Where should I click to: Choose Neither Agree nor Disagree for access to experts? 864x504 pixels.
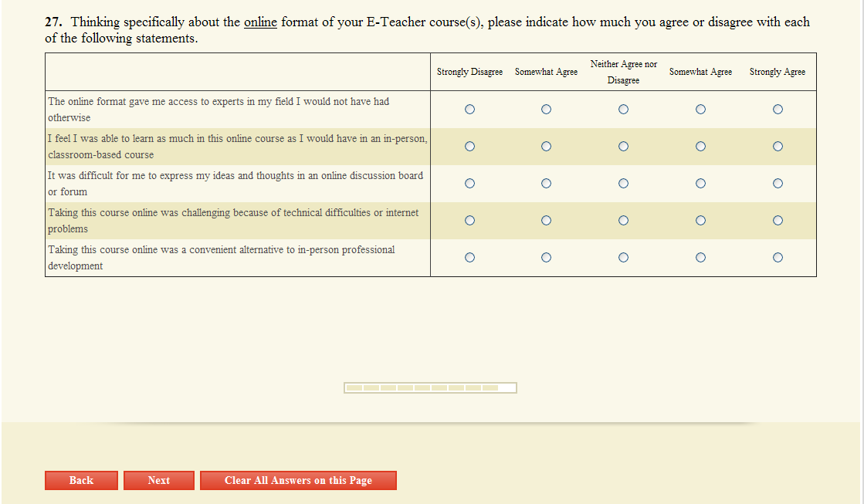(x=623, y=110)
